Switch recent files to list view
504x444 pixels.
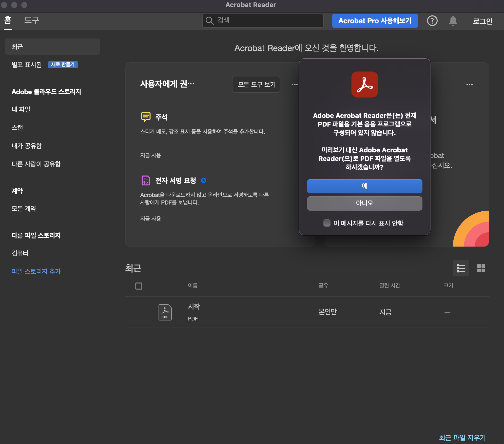click(461, 268)
